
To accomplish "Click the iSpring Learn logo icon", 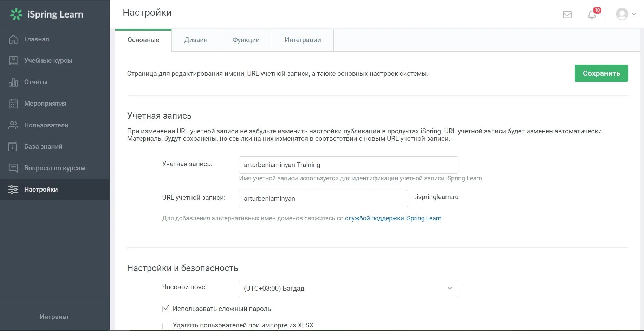I will pyautogui.click(x=16, y=14).
